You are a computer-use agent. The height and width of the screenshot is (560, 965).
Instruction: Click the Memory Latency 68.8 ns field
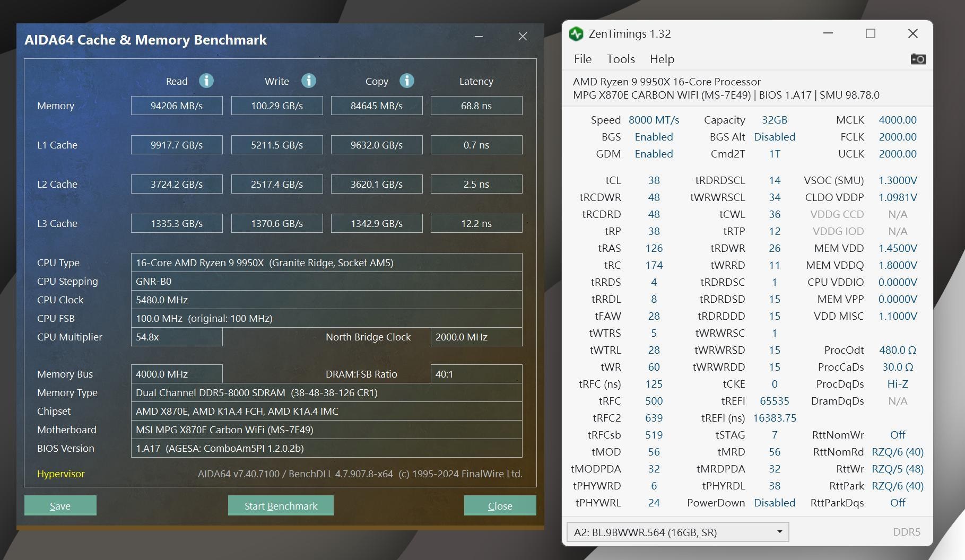(476, 106)
